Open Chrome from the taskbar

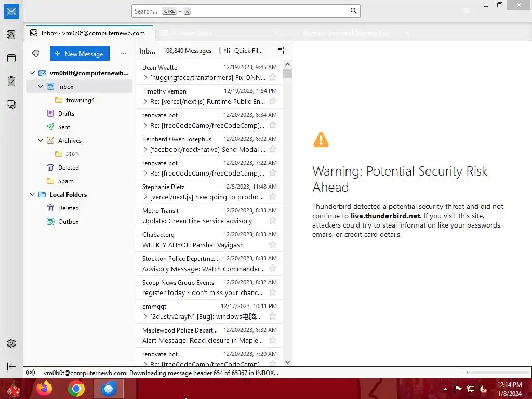[x=76, y=389]
